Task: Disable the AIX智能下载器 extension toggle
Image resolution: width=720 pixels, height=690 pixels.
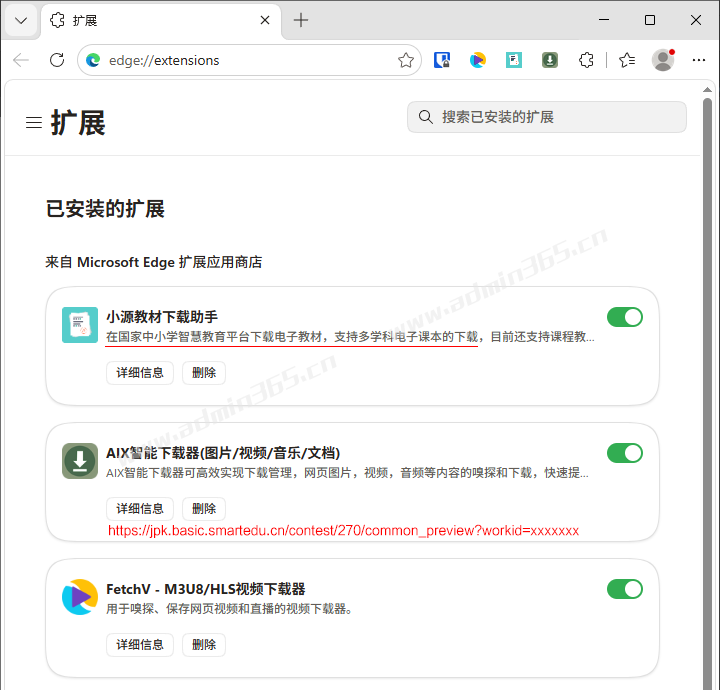Action: [624, 453]
